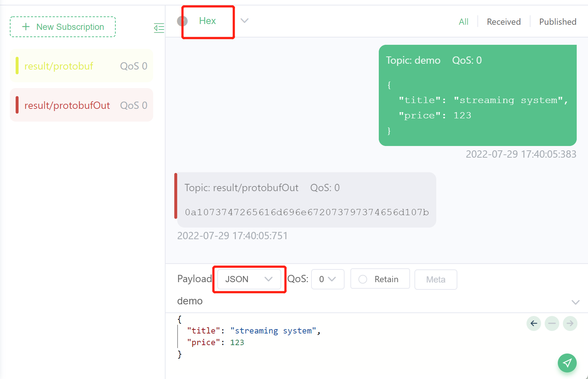Show All messages tab
Image resolution: width=588 pixels, height=379 pixels.
click(x=464, y=22)
